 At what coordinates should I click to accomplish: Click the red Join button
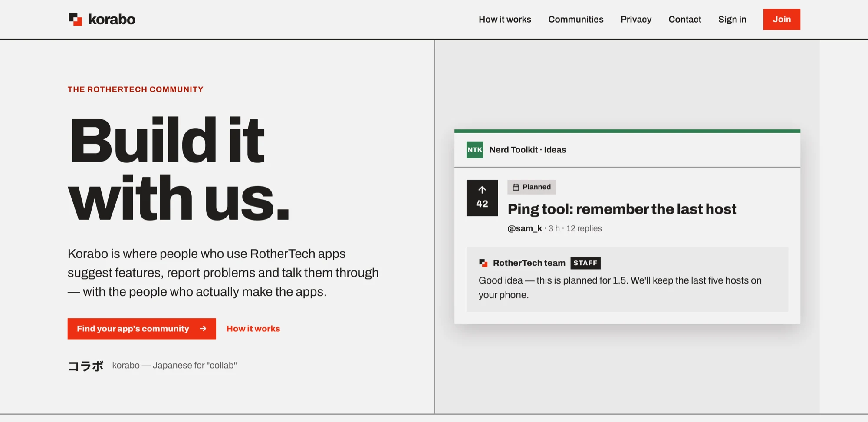click(782, 19)
